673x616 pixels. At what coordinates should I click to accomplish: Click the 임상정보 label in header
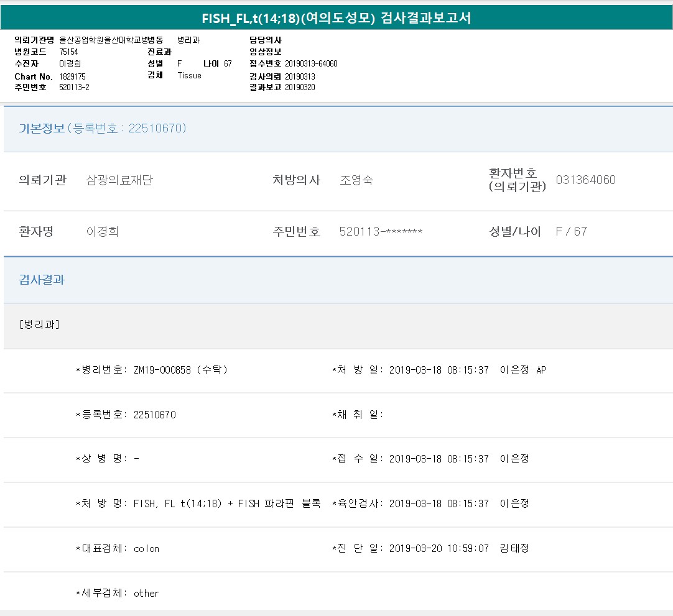(265, 52)
